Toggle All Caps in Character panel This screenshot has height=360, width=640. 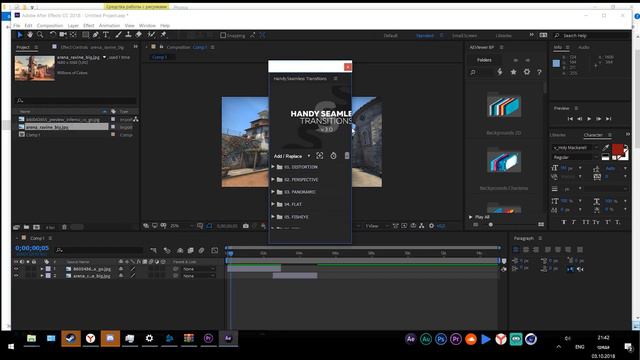585,222
